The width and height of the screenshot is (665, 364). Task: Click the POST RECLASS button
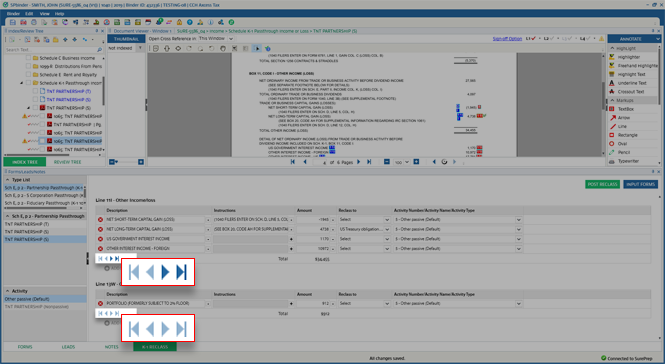click(602, 184)
